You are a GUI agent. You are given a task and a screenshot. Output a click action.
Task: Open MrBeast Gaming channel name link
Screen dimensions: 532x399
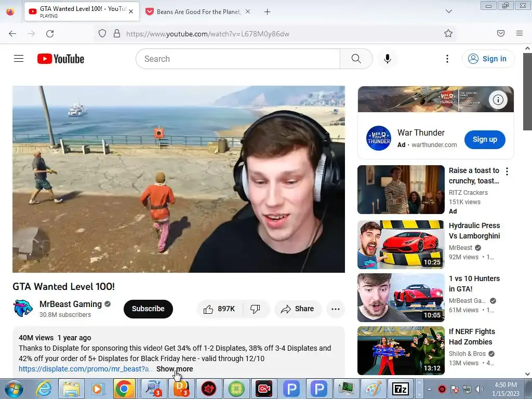coord(71,304)
